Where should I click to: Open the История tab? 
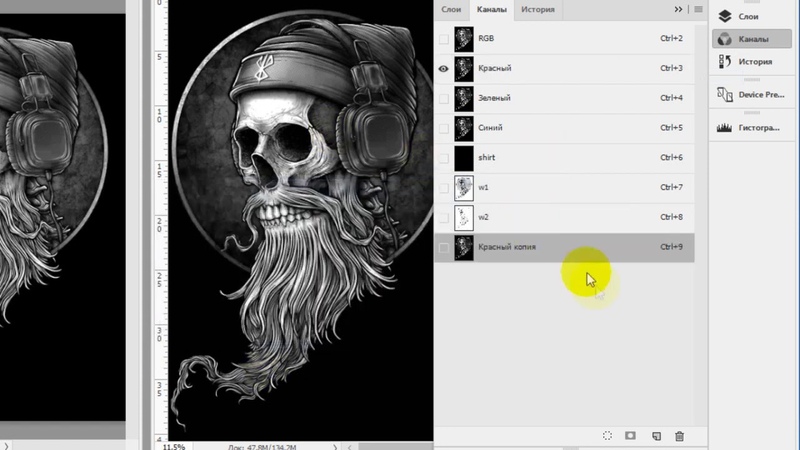(x=538, y=9)
